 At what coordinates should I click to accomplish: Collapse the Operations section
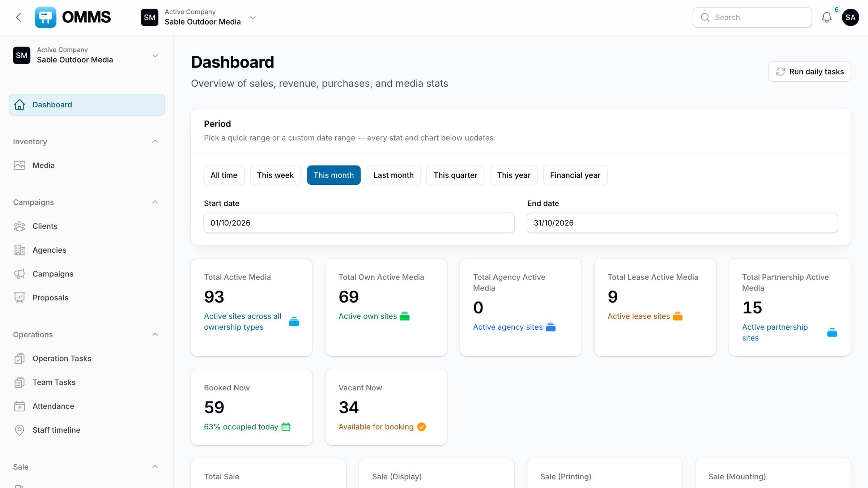[x=155, y=334]
